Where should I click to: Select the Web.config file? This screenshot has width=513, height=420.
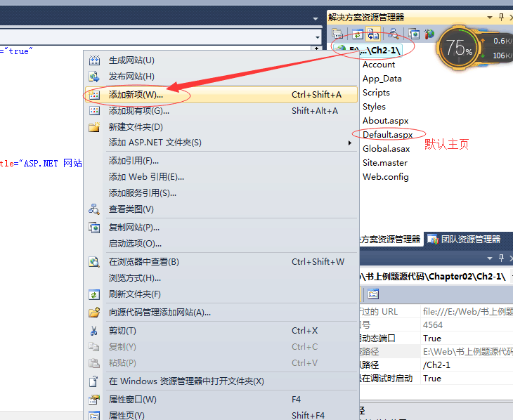pos(385,176)
